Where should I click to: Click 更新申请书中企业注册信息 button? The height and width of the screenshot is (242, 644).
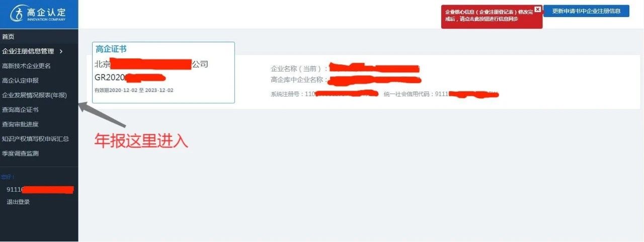(x=586, y=11)
